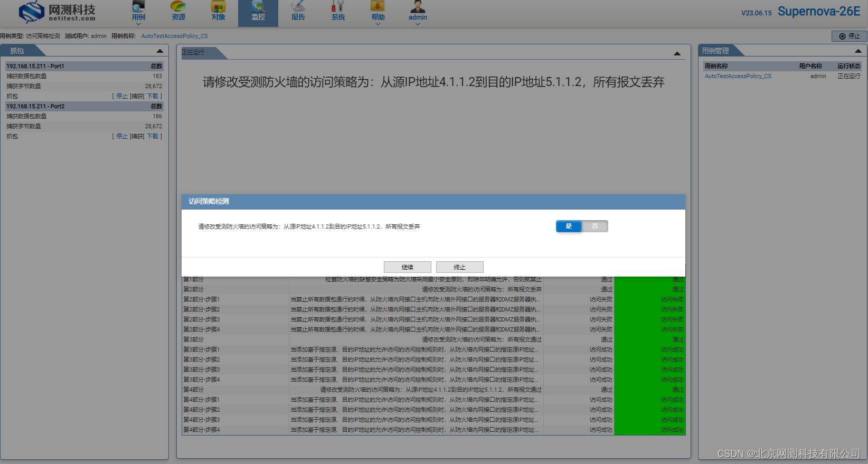Stop capture for Port2 with 停止

pyautogui.click(x=122, y=136)
